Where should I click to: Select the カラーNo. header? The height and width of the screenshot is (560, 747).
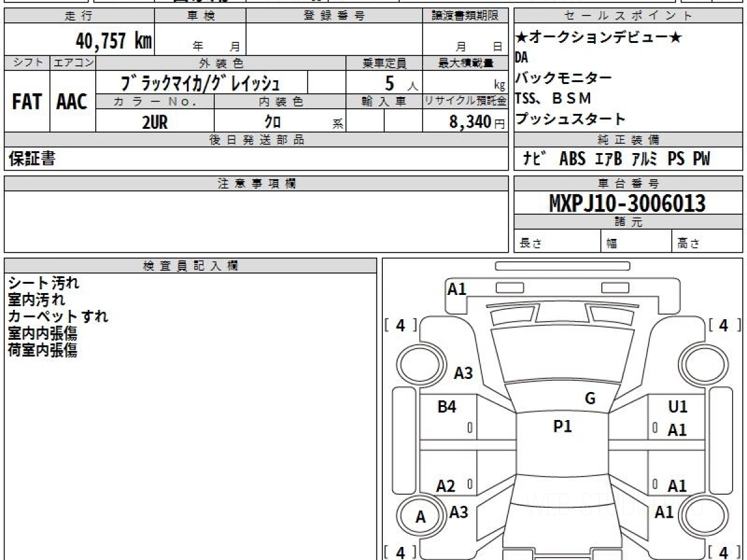[x=155, y=101]
